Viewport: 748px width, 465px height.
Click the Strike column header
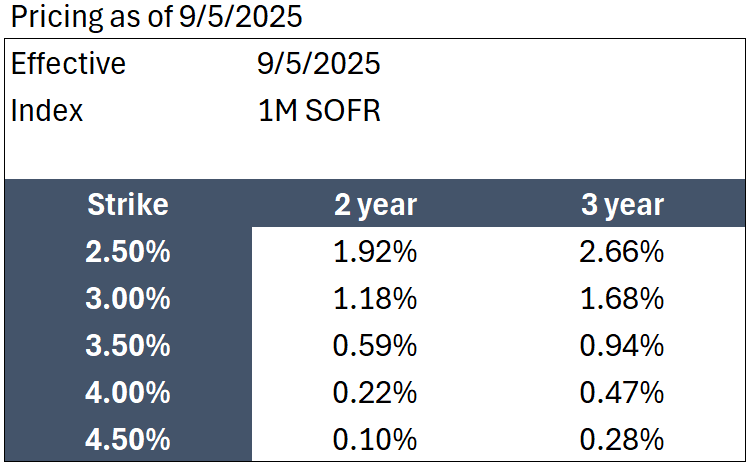128,205
